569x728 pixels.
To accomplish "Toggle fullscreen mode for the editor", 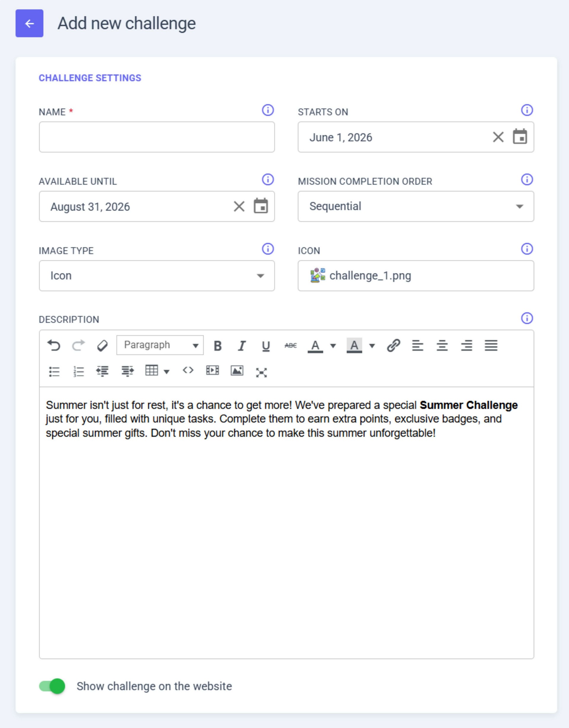I will coord(261,372).
